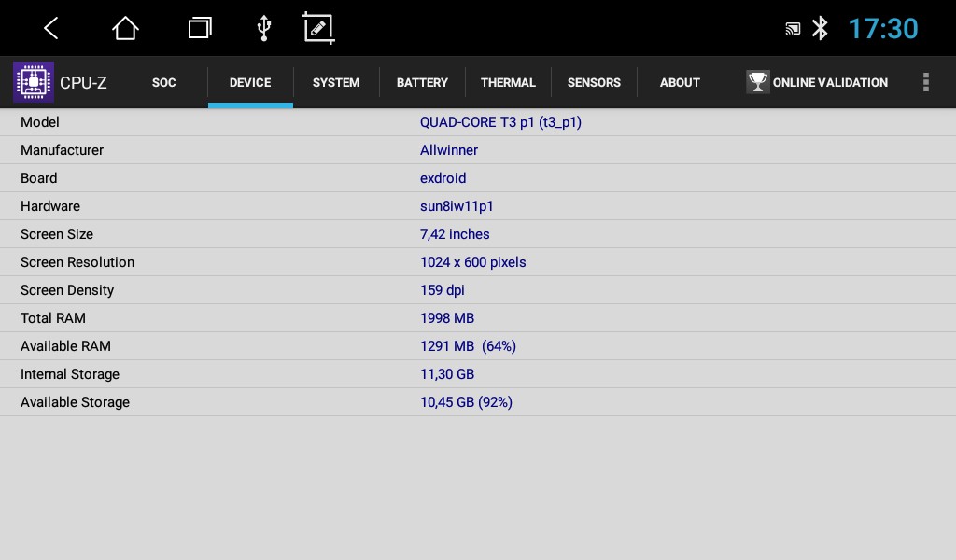The height and width of the screenshot is (560, 956).
Task: Click the CPU-Z title text
Action: 83,83
